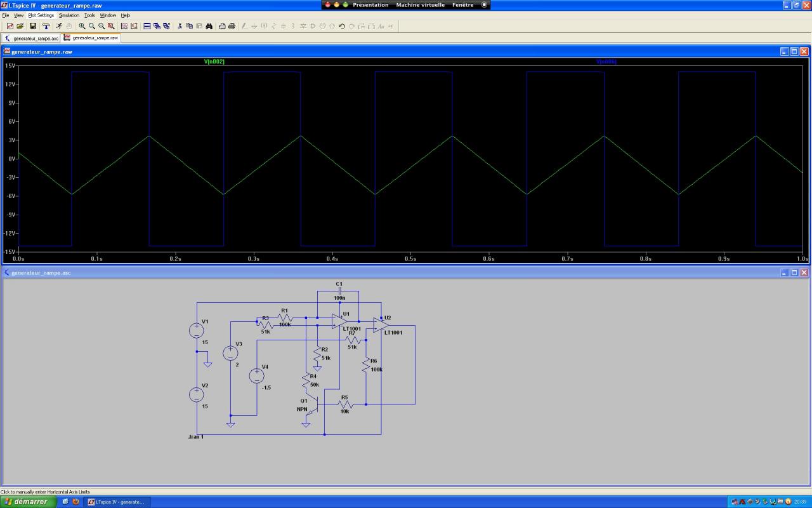Open the Simulation menu
Image resolution: width=812 pixels, height=508 pixels.
pyautogui.click(x=69, y=15)
